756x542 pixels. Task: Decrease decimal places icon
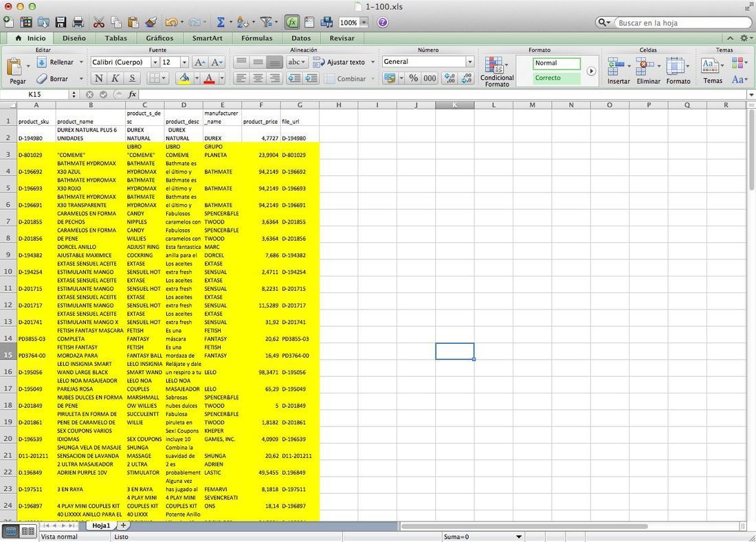click(x=466, y=78)
